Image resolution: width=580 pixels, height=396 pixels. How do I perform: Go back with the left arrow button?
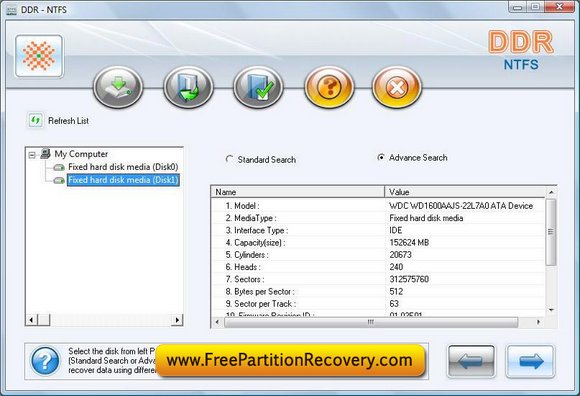[x=471, y=361]
